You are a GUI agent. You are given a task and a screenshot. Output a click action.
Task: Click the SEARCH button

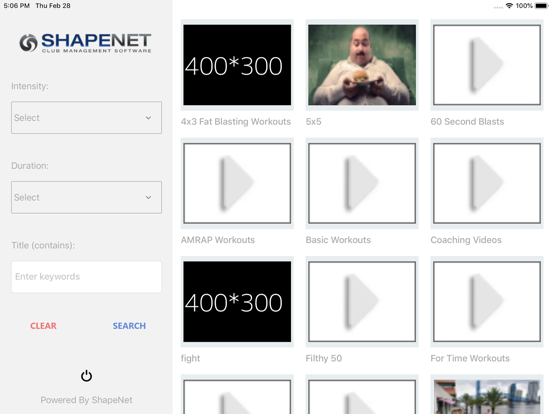[x=129, y=326]
